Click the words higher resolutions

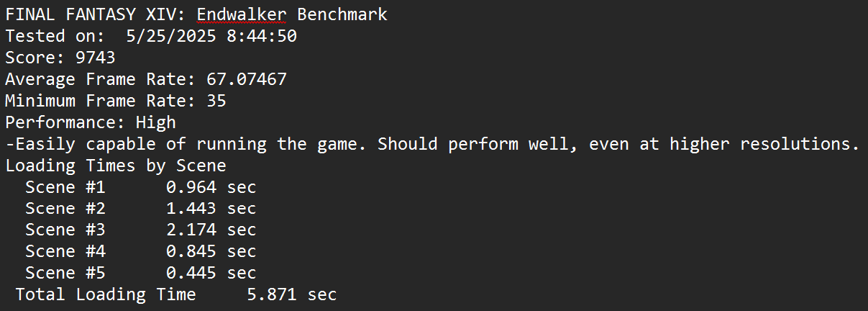pos(764,144)
